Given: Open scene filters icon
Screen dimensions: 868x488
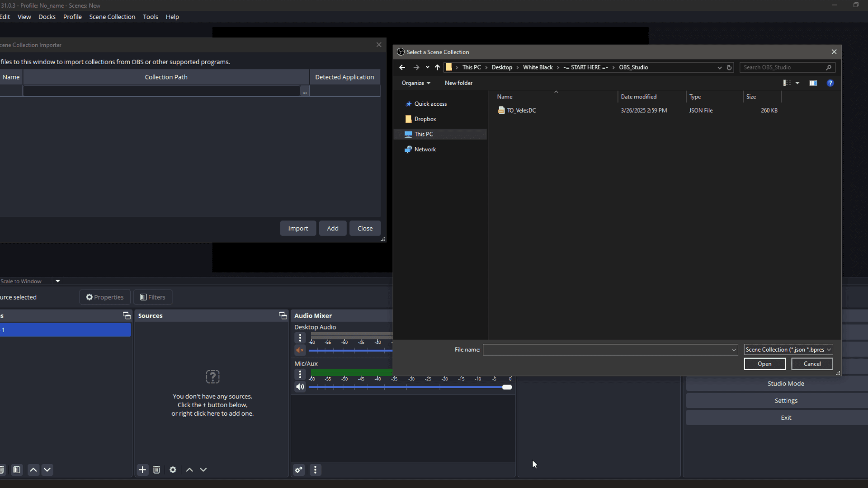Looking at the screenshot, I should (x=17, y=470).
